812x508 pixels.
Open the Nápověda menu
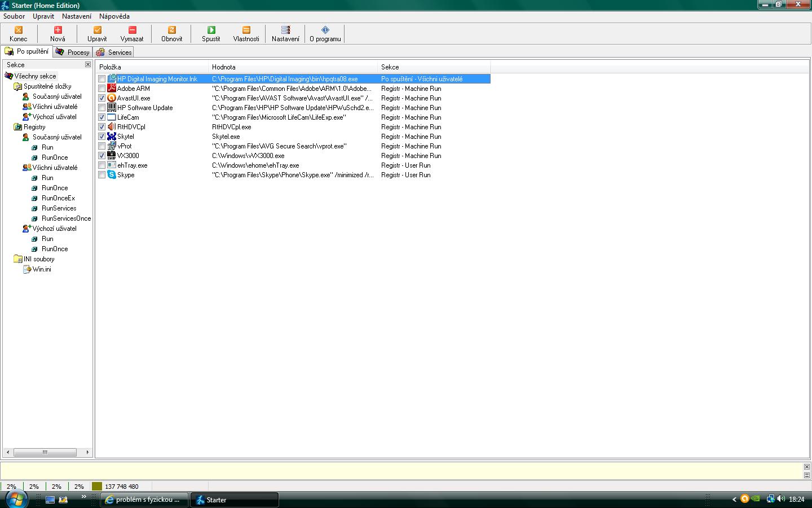[x=114, y=16]
